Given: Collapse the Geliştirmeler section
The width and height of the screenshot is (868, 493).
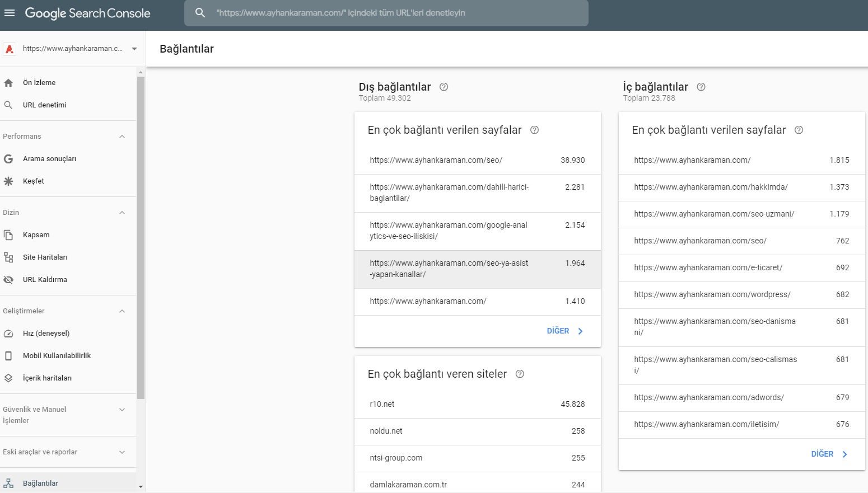Looking at the screenshot, I should point(122,311).
